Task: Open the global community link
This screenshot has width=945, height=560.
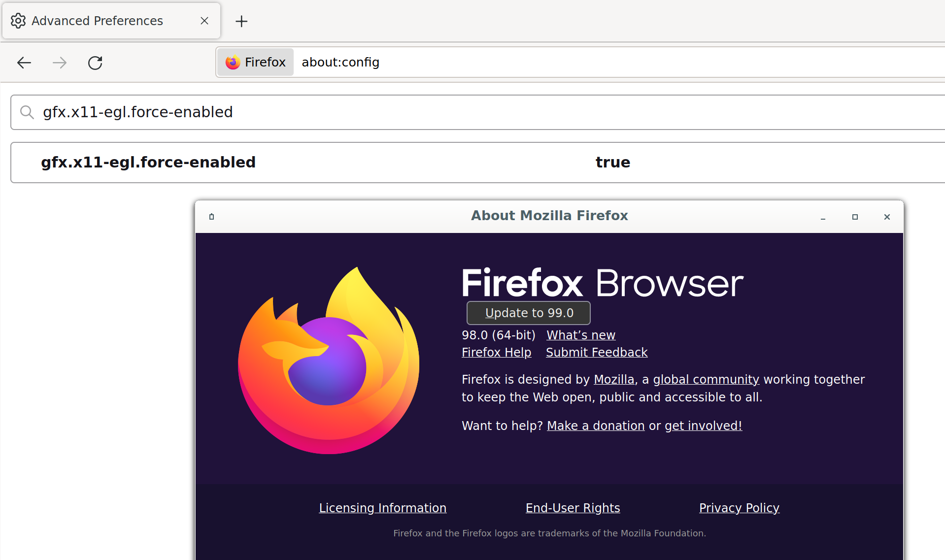Action: [706, 379]
